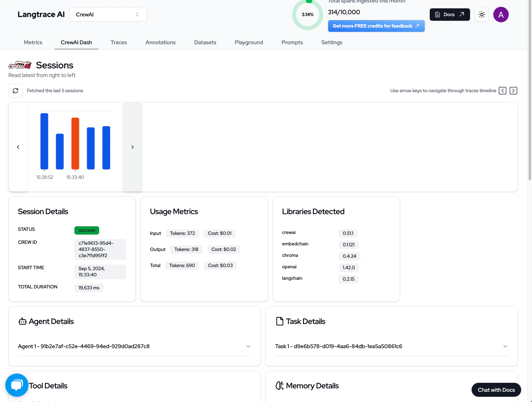
Task: Click langchain version 0.2.15 badge
Action: pos(349,279)
